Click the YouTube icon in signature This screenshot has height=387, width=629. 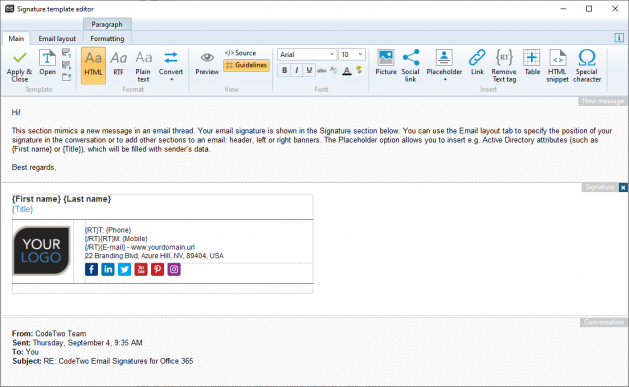(141, 269)
